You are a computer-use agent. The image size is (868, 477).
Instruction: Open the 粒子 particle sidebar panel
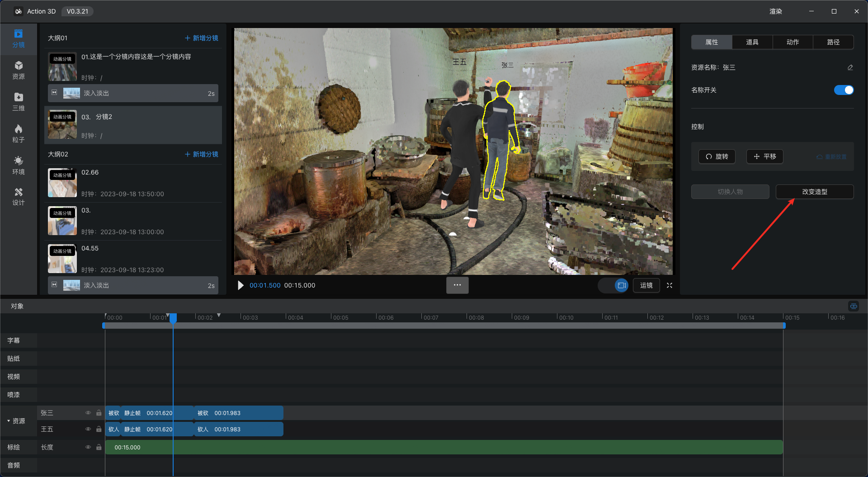point(19,134)
